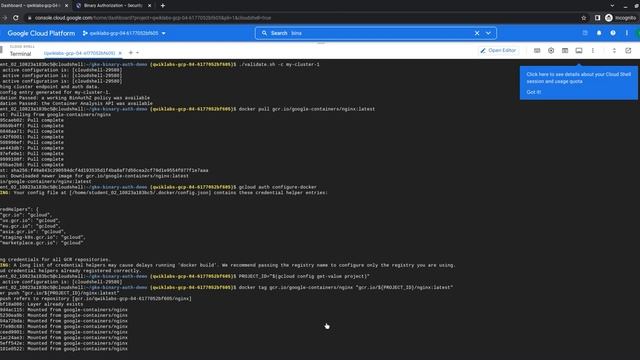Click the Terminal label in Cloud Shell
640x360 pixels.
click(20, 54)
